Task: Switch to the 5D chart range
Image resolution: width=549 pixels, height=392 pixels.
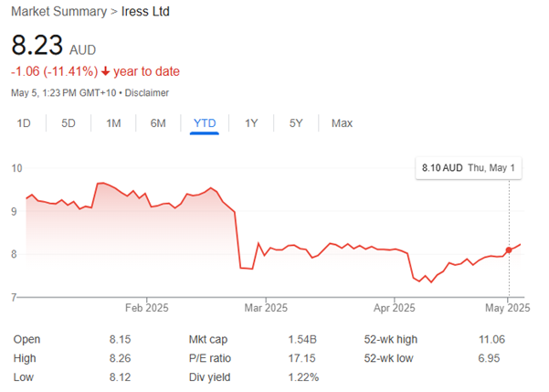Action: coord(69,123)
